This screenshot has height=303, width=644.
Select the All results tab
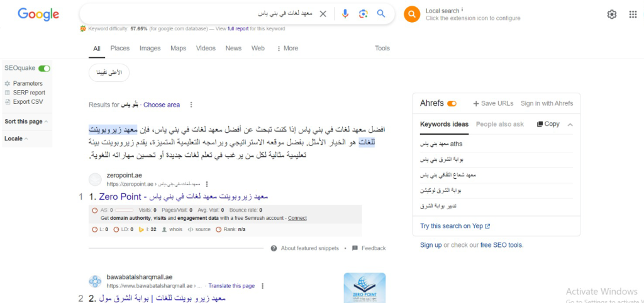tap(96, 49)
